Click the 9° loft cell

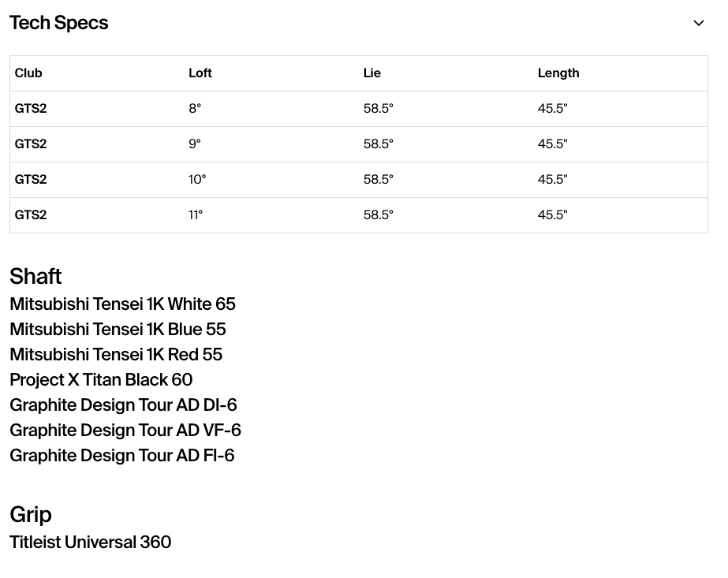195,144
